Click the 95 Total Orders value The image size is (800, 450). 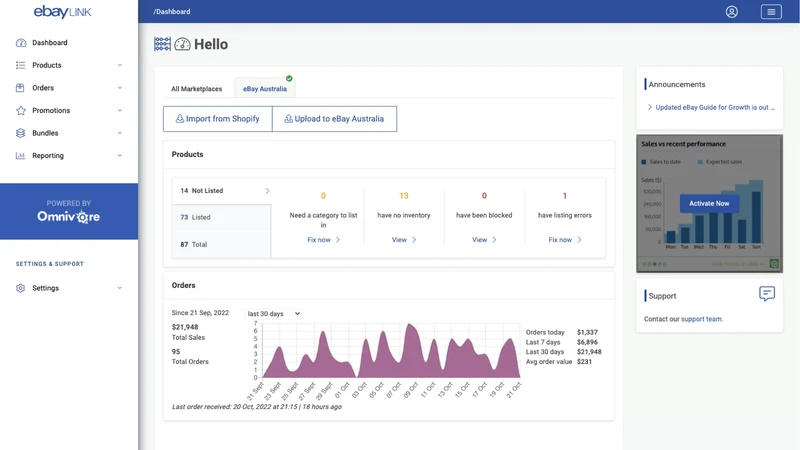click(176, 352)
